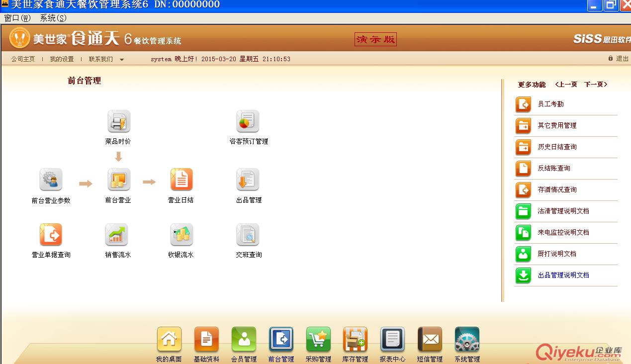Click 我的设置 link
This screenshot has width=631, height=364.
point(62,59)
